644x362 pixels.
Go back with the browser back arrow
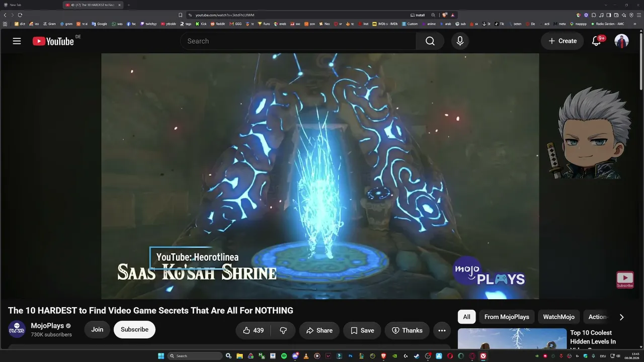pos(6,15)
